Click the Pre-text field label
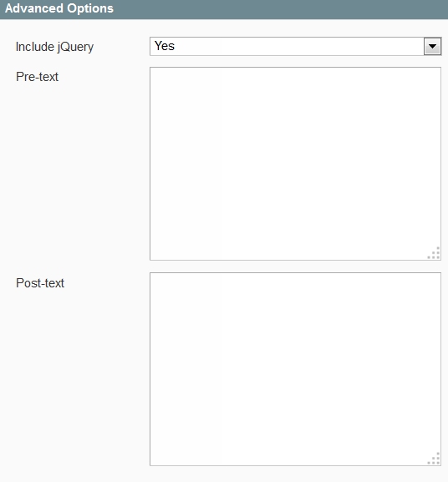This screenshot has height=482, width=448. (37, 77)
